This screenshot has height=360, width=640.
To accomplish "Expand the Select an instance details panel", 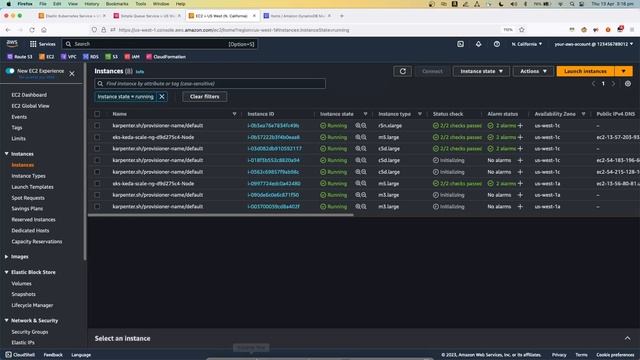I will pyautogui.click(x=627, y=338).
